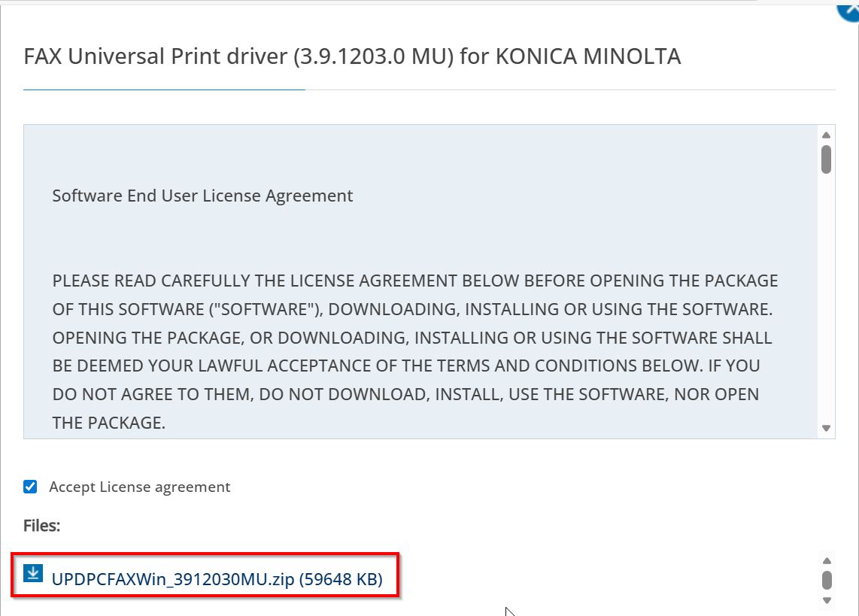859x616 pixels.
Task: Click the license text scroll up arrow
Action: (x=826, y=135)
